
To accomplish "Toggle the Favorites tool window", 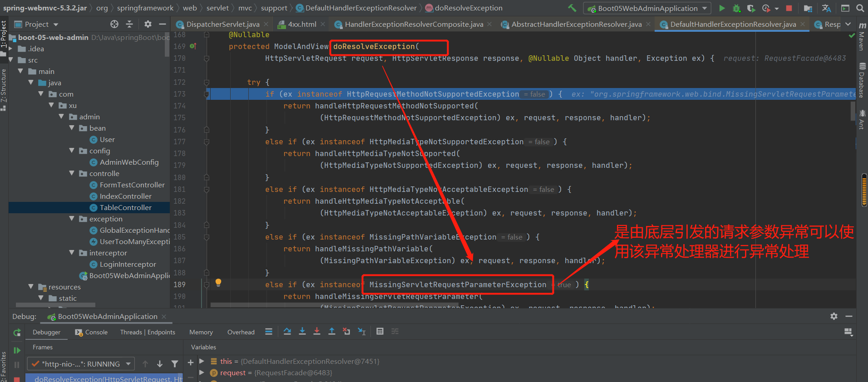I will [x=4, y=367].
